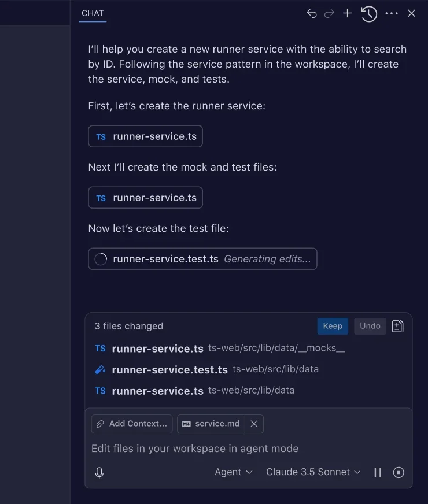Open the Claude 3.5 Sonnet model picker
Screen dimensions: 428x504
click(312, 472)
